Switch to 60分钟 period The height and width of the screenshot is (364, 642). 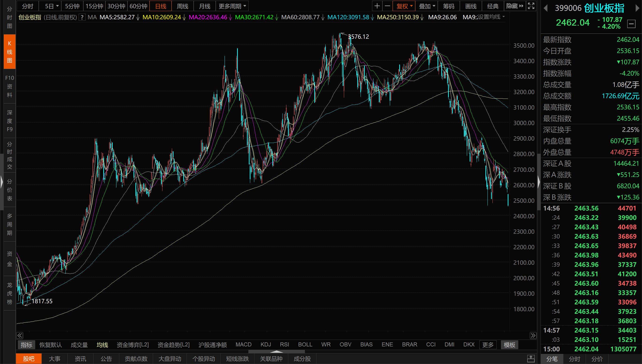138,6
